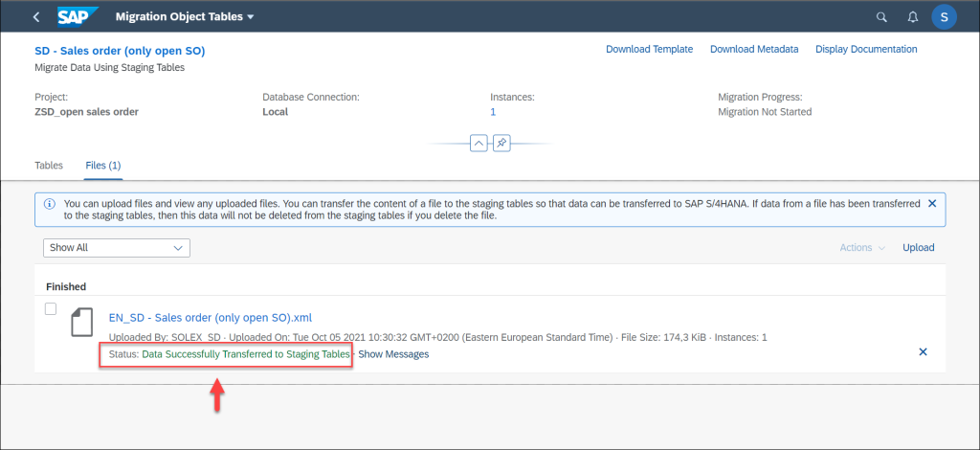Expand the Show All filter dropdown
The image size is (980, 450).
(116, 247)
